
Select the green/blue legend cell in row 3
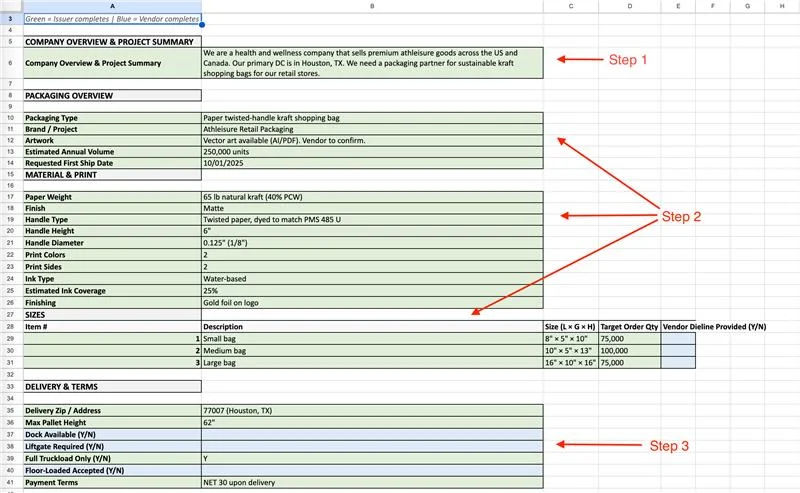[x=112, y=19]
